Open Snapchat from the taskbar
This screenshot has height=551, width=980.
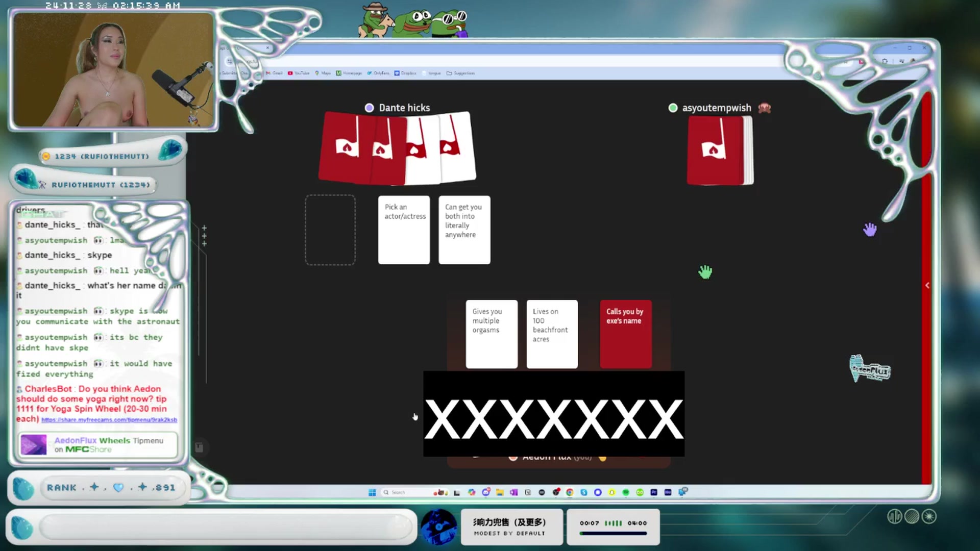(x=612, y=492)
